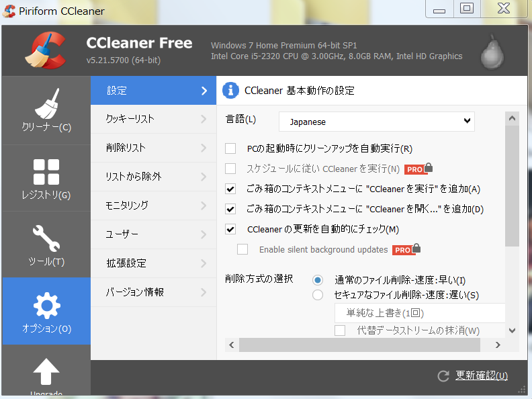Select the 設定 menu item
The width and height of the screenshot is (532, 399).
[153, 90]
